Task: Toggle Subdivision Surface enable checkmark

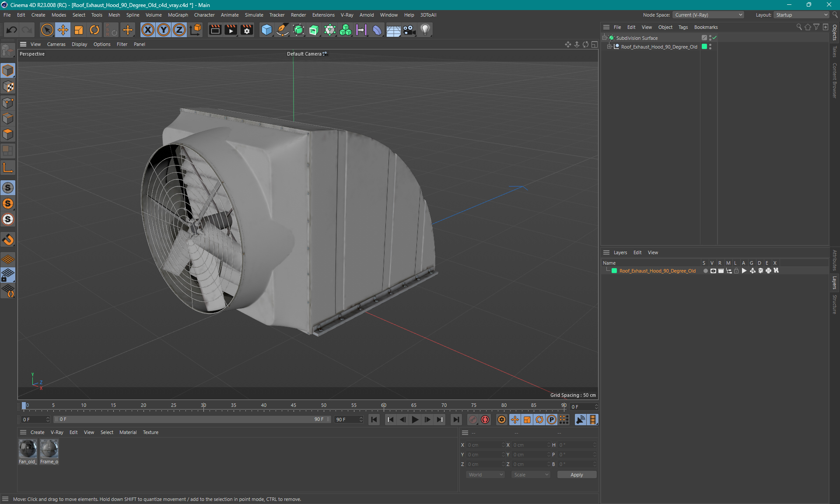Action: pyautogui.click(x=714, y=38)
